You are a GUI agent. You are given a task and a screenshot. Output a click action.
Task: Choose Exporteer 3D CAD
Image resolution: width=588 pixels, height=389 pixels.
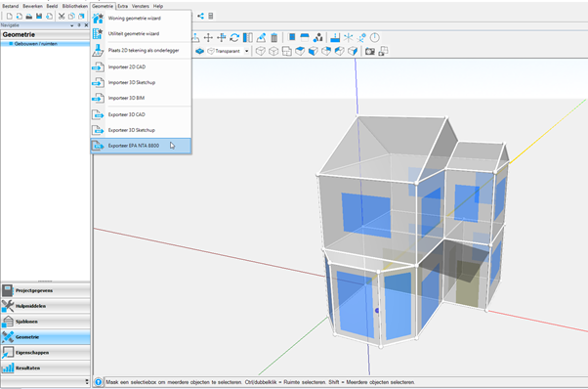coord(141,114)
